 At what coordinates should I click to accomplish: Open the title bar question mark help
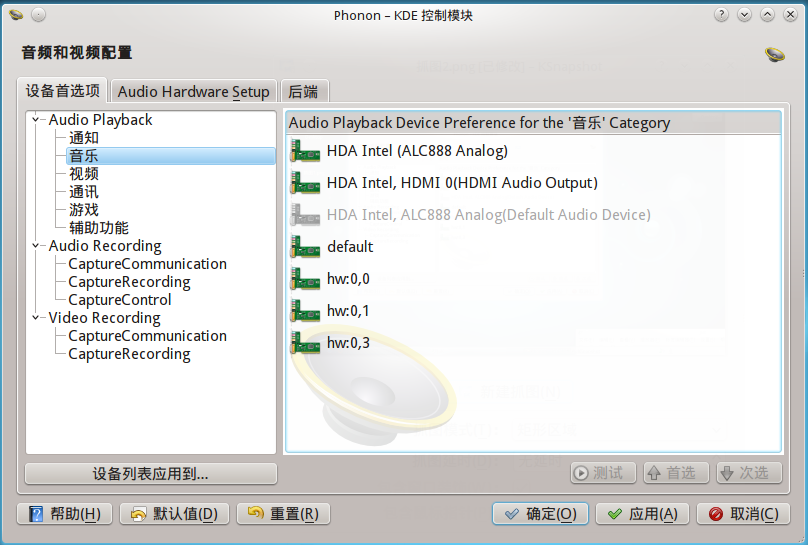[721, 15]
